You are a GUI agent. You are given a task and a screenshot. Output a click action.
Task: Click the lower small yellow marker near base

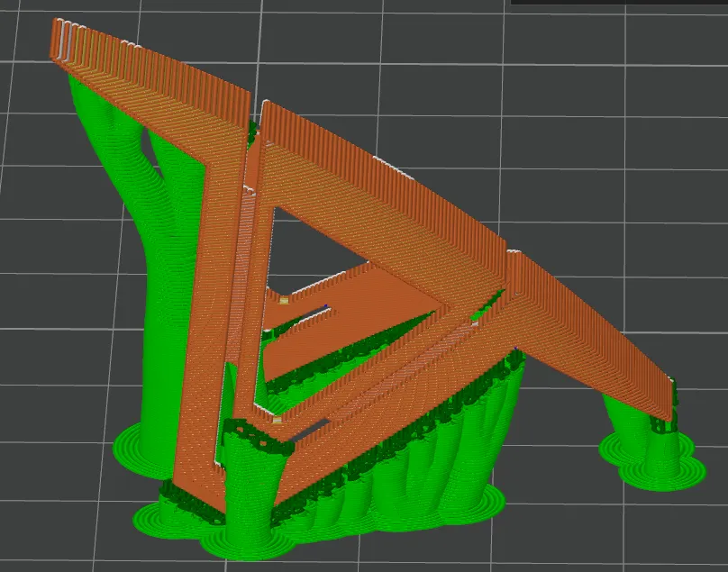(x=277, y=419)
